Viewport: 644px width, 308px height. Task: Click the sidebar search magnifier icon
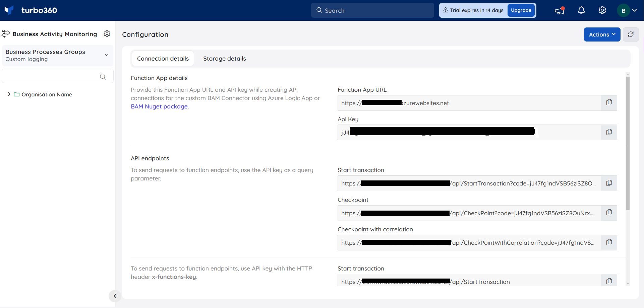click(103, 77)
